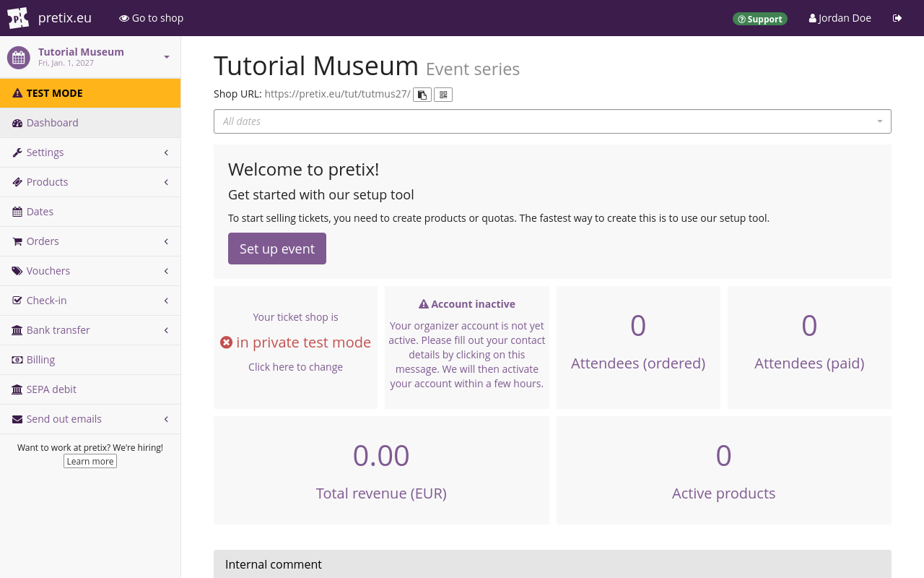Click the Settings wrench icon
This screenshot has width=924, height=578.
(17, 152)
